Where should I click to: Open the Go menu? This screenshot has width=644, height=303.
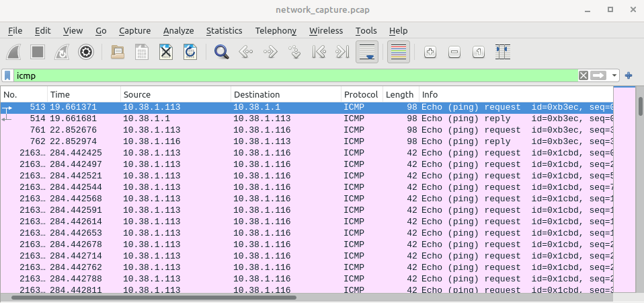101,31
